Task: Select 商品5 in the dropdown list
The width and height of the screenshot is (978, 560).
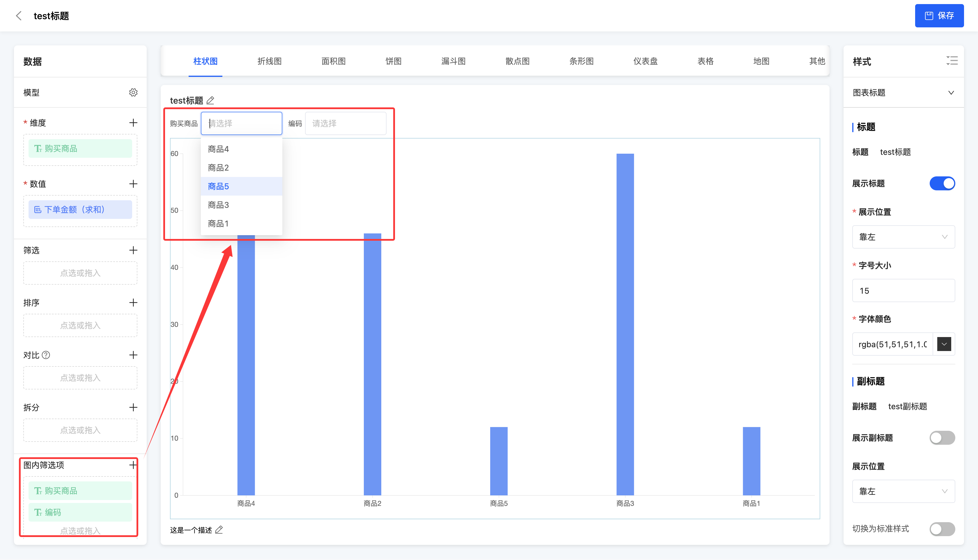Action: tap(218, 187)
